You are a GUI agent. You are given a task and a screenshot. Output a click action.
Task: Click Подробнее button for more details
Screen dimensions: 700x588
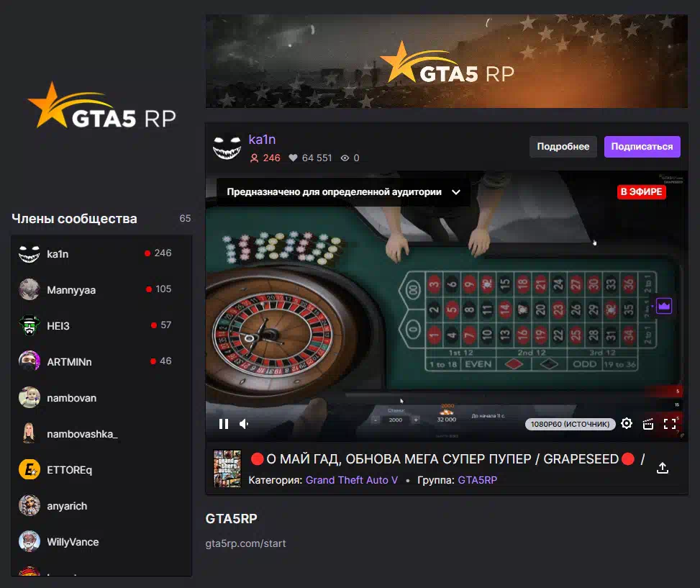pos(563,146)
